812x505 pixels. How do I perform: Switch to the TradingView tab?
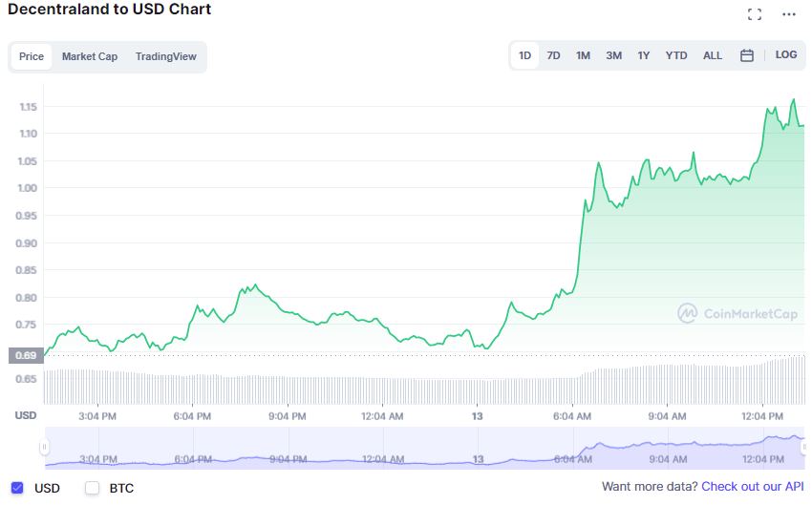coord(165,56)
